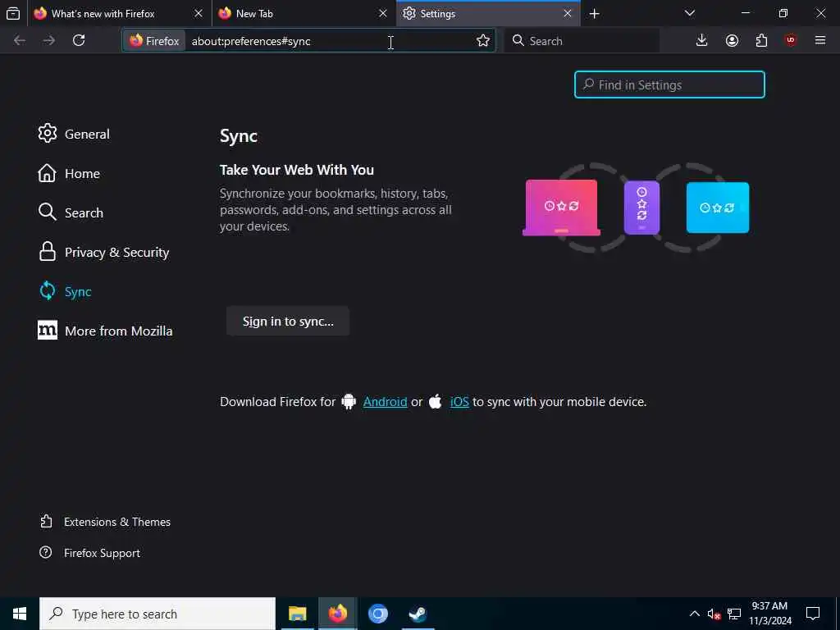This screenshot has height=630, width=840.
Task: Click the toolbar Search box
Action: click(x=582, y=41)
